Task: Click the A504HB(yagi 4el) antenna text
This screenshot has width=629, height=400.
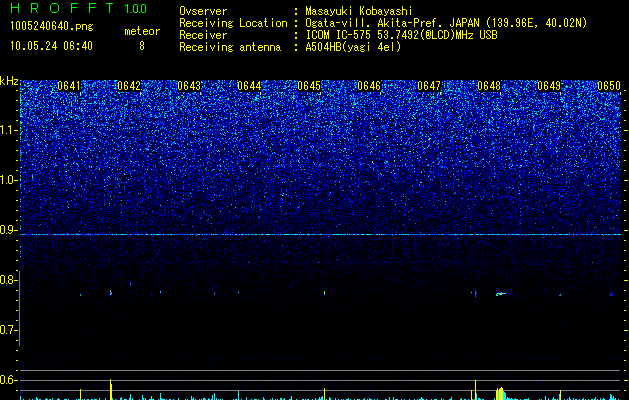Action: pos(353,47)
